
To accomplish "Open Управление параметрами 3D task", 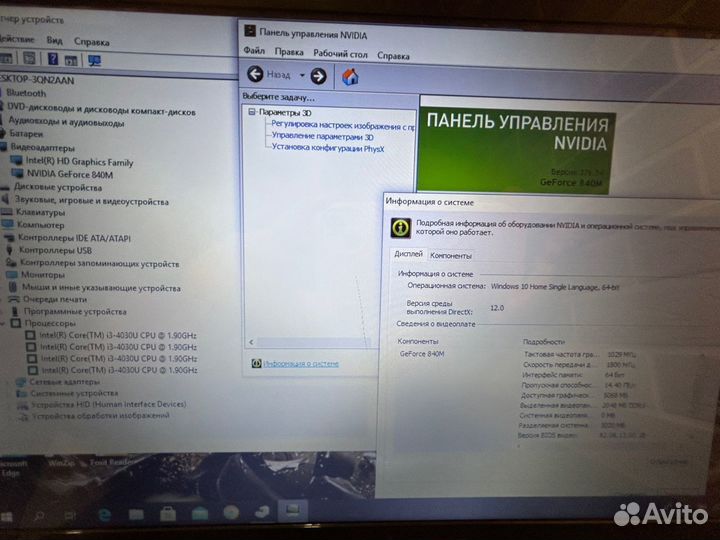I will click(x=322, y=136).
